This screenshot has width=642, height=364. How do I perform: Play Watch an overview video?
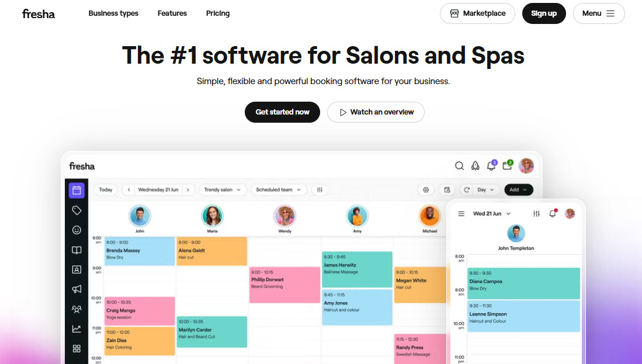pyautogui.click(x=376, y=112)
